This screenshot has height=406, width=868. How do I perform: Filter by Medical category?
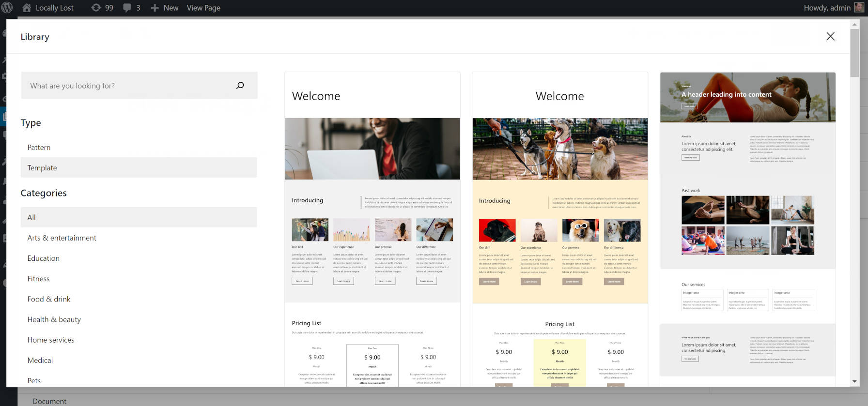139,360
